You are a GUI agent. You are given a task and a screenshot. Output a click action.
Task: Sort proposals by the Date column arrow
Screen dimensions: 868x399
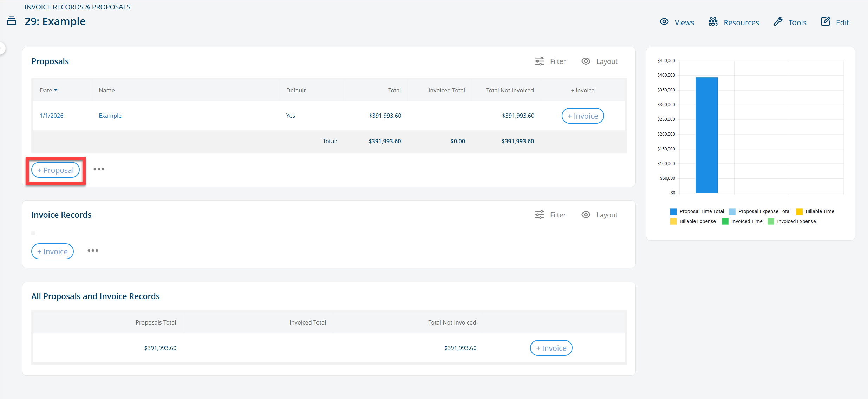coord(56,90)
